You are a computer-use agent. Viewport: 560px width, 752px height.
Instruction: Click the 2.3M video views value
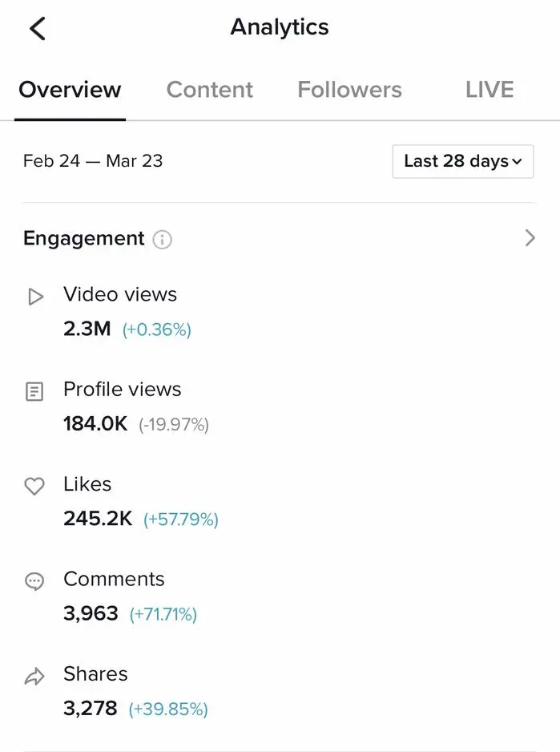[87, 329]
